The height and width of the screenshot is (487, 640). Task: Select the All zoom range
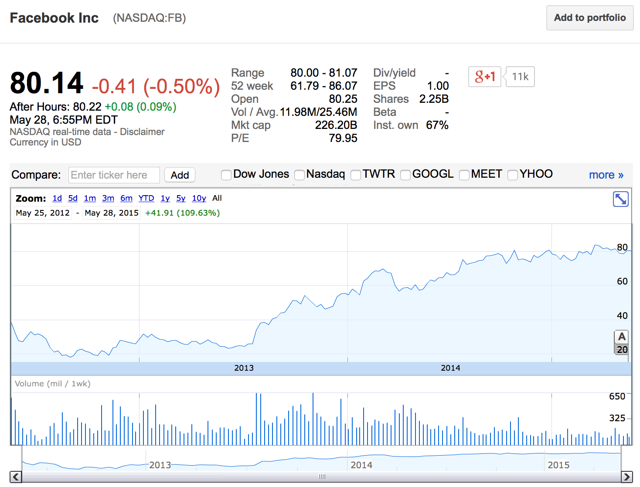click(x=217, y=198)
